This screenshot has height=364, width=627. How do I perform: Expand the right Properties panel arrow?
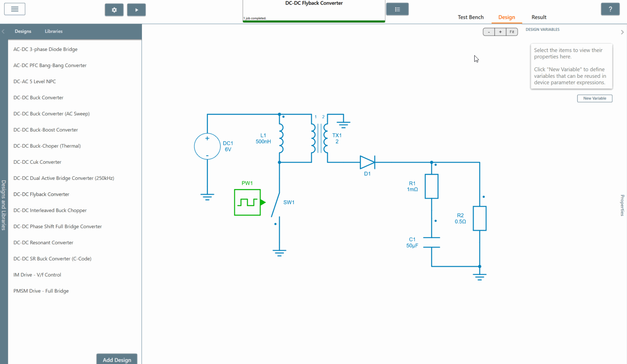point(622,32)
